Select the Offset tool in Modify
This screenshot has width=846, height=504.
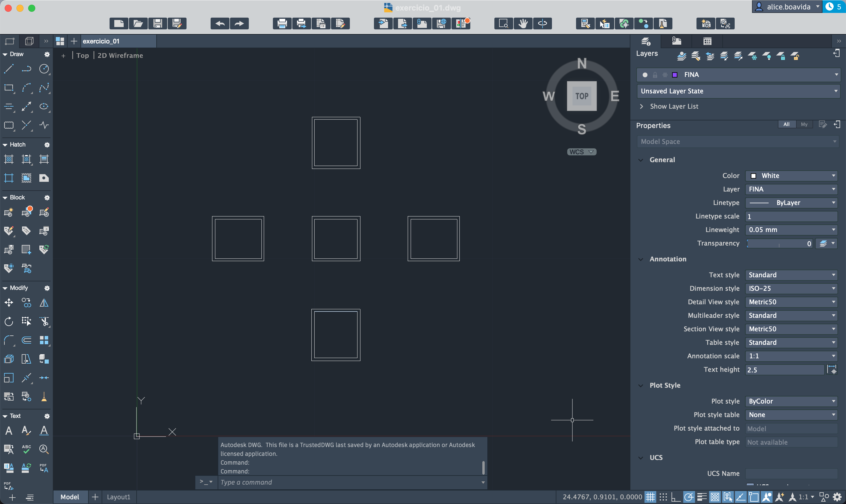[26, 340]
